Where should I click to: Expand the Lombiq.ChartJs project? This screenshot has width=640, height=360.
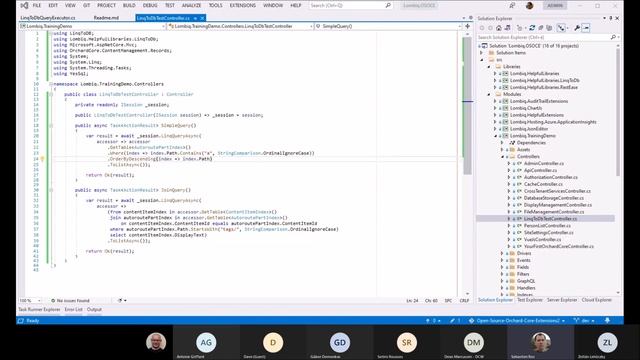pyautogui.click(x=496, y=108)
